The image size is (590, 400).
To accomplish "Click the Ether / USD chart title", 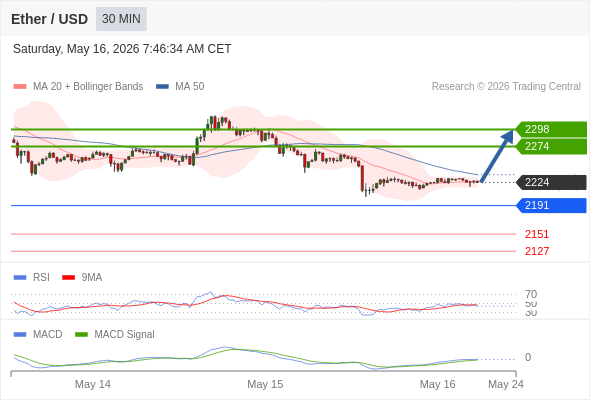I will click(x=49, y=19).
